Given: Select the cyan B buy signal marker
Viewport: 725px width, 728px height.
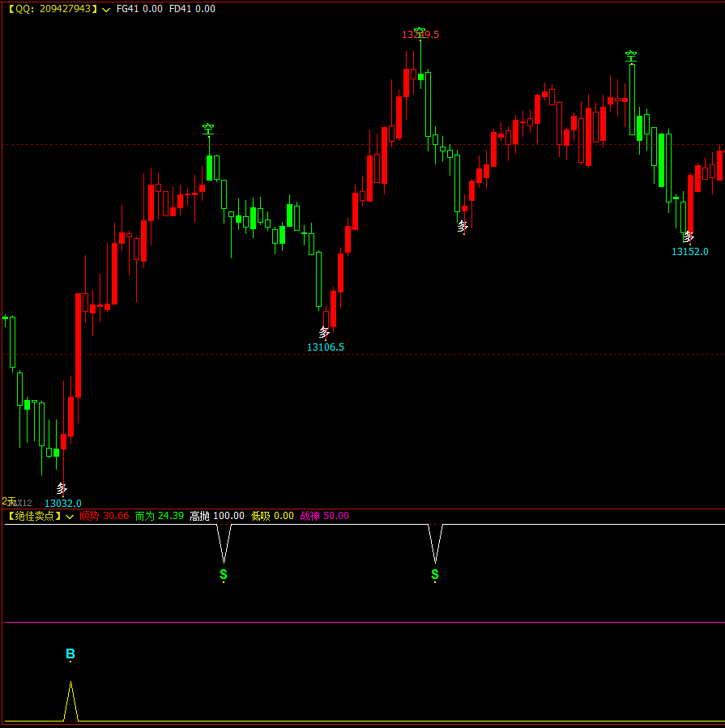Looking at the screenshot, I should point(70,654).
